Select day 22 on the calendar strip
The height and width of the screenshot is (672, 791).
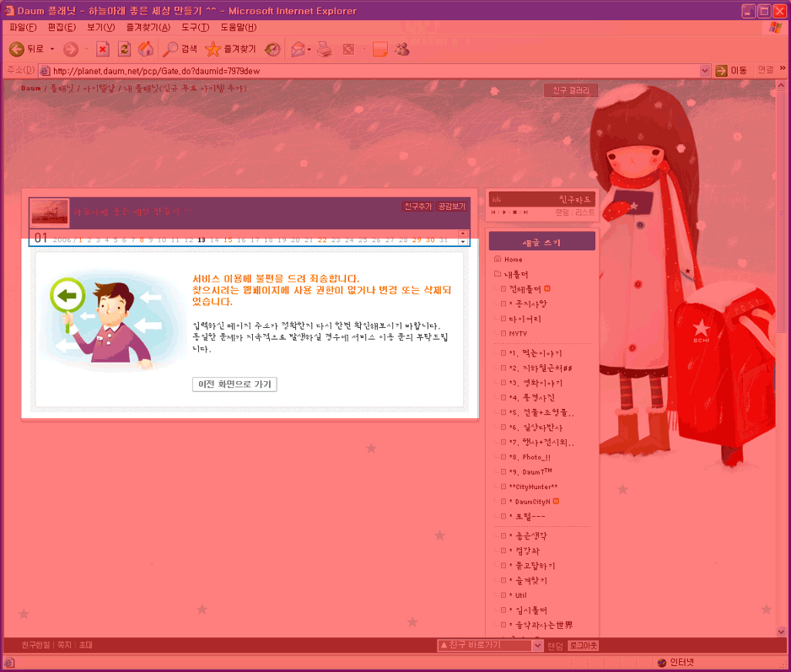tap(322, 240)
